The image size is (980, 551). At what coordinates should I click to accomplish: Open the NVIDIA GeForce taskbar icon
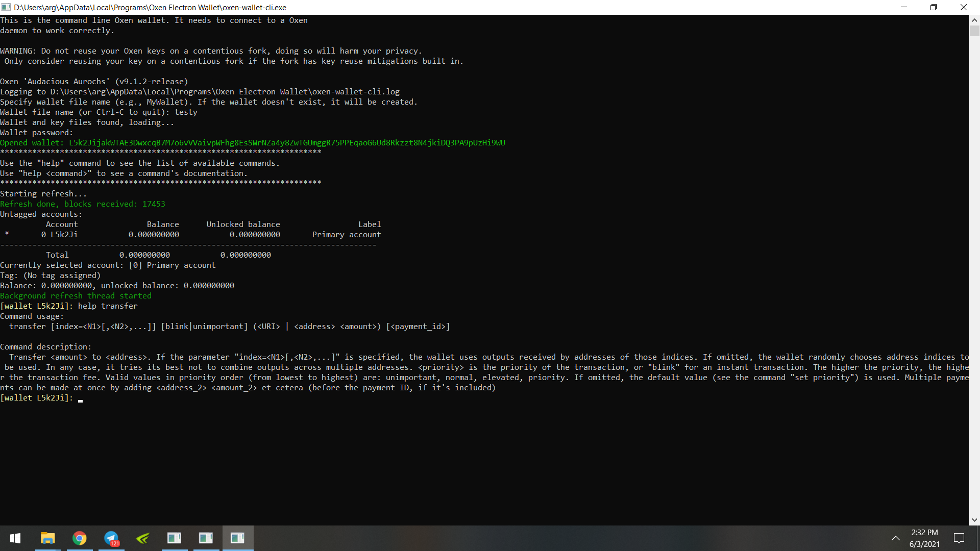143,538
